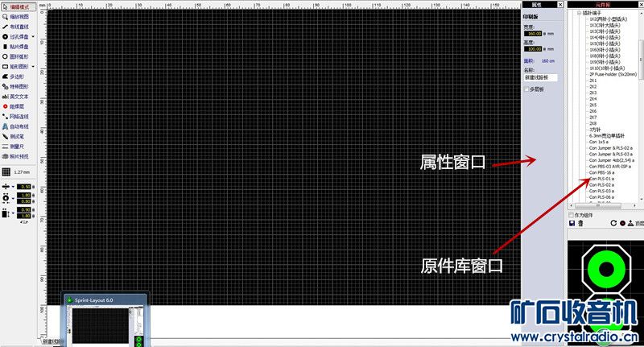The width and height of the screenshot is (644, 347).
Task: Click the red dot icon in library toolbar
Action: tap(622, 223)
